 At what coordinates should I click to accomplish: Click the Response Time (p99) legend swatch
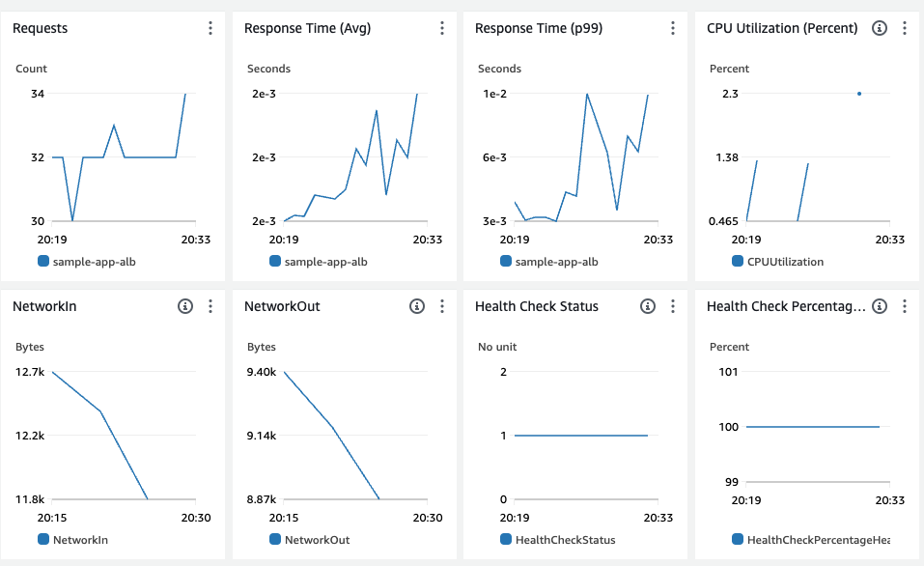tap(506, 261)
